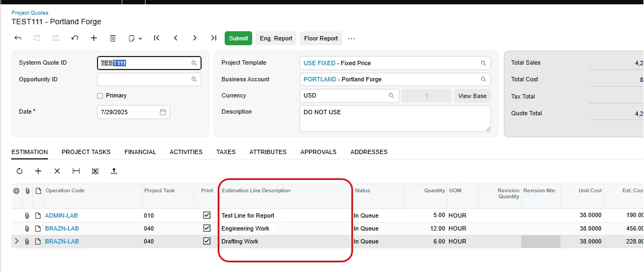Image resolution: width=644 pixels, height=272 pixels.
Task: Upload lines with the import icon
Action: coord(114,171)
